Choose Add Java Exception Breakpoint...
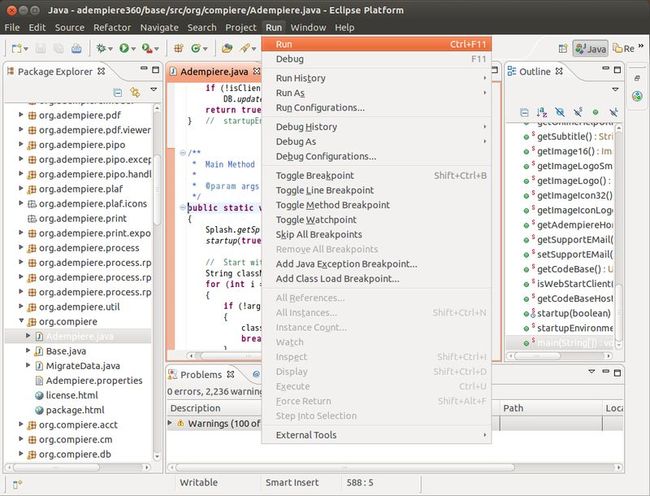The image size is (650, 496). [376, 264]
